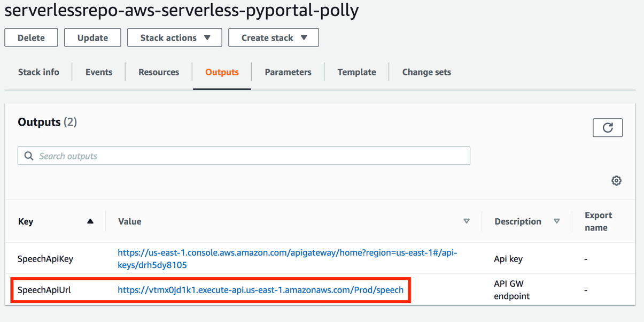Open the Change sets tab
Image resolution: width=644 pixels, height=322 pixels.
[x=426, y=72]
